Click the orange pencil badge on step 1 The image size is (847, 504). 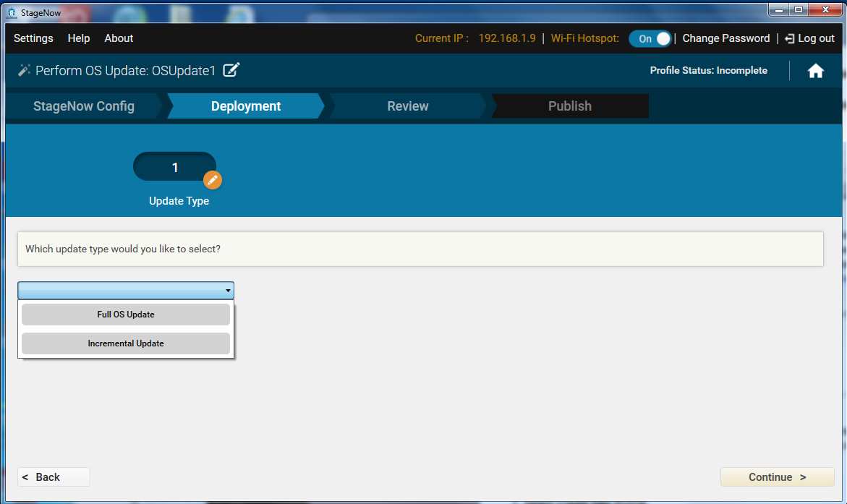point(212,180)
